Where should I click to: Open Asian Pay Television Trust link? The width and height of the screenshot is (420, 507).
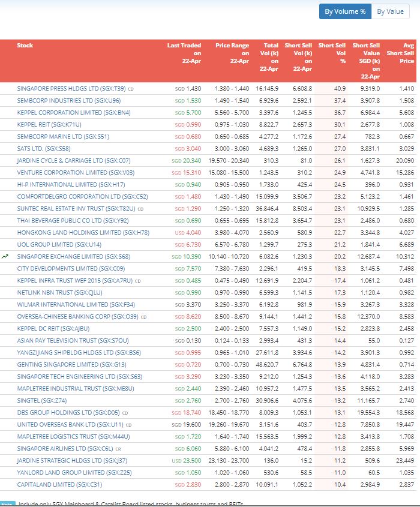(73, 340)
